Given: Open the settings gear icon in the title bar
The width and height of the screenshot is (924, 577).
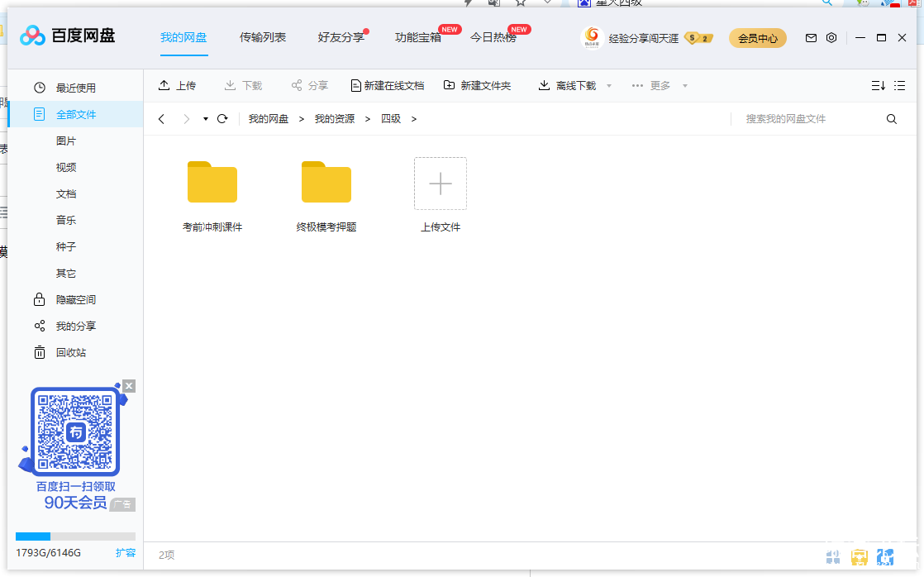Looking at the screenshot, I should 831,38.
